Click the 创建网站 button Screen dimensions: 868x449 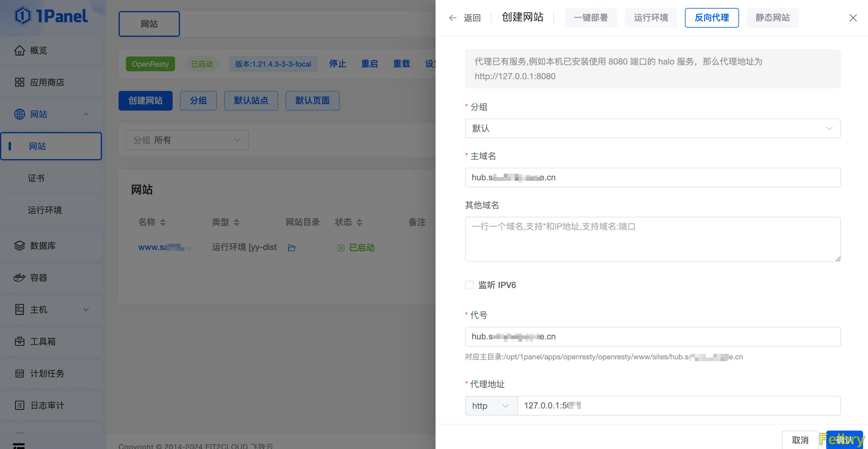click(x=145, y=101)
